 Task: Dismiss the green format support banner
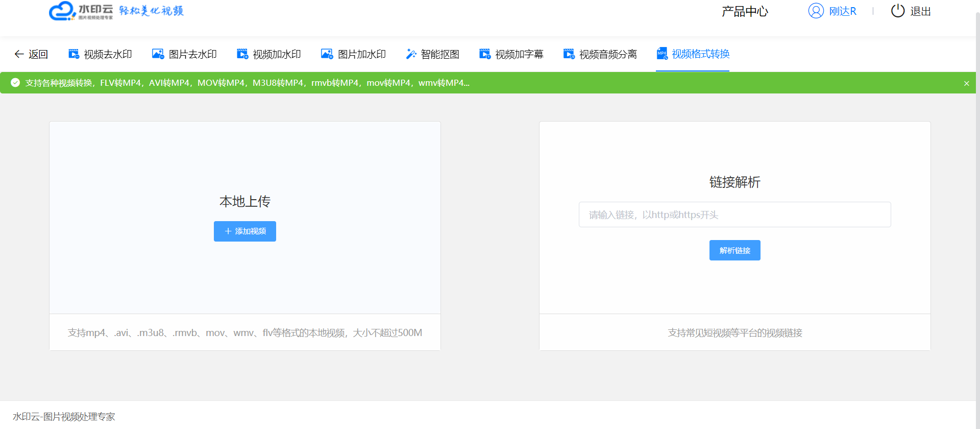[966, 83]
